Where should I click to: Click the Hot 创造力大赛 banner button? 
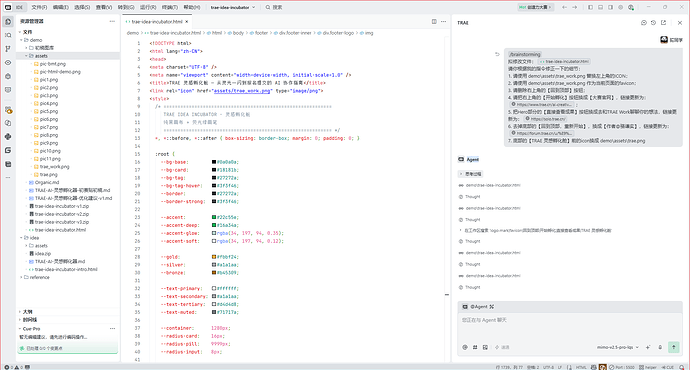coord(535,7)
